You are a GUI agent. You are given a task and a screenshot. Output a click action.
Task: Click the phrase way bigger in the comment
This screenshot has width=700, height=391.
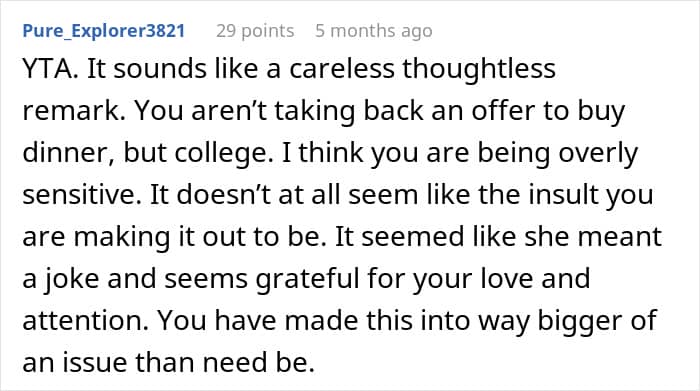[537, 320]
